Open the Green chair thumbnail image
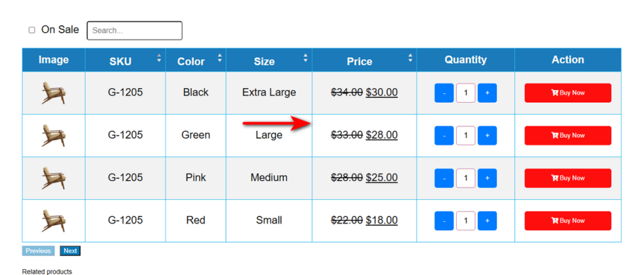Viewport: 644px width, 275px height. point(53,136)
